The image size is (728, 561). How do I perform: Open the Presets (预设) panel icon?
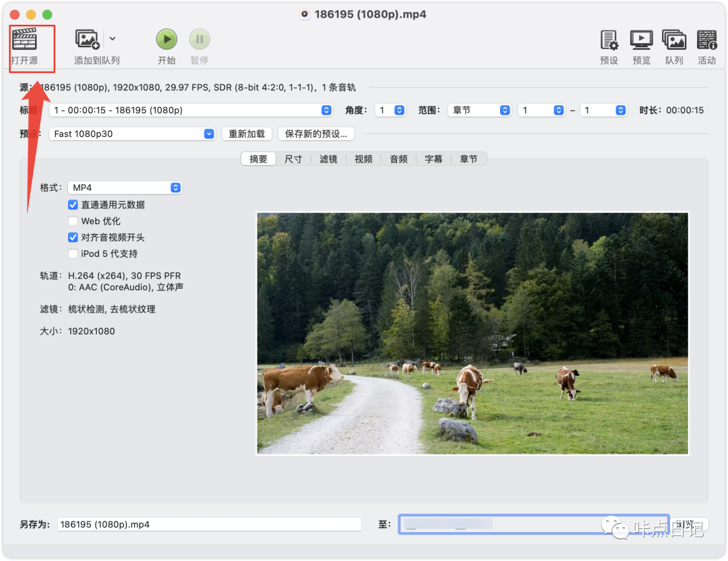point(609,40)
